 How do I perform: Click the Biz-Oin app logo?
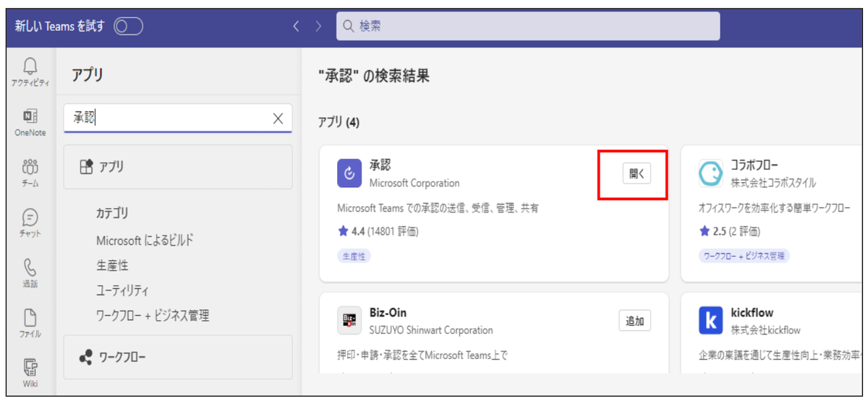(x=349, y=322)
